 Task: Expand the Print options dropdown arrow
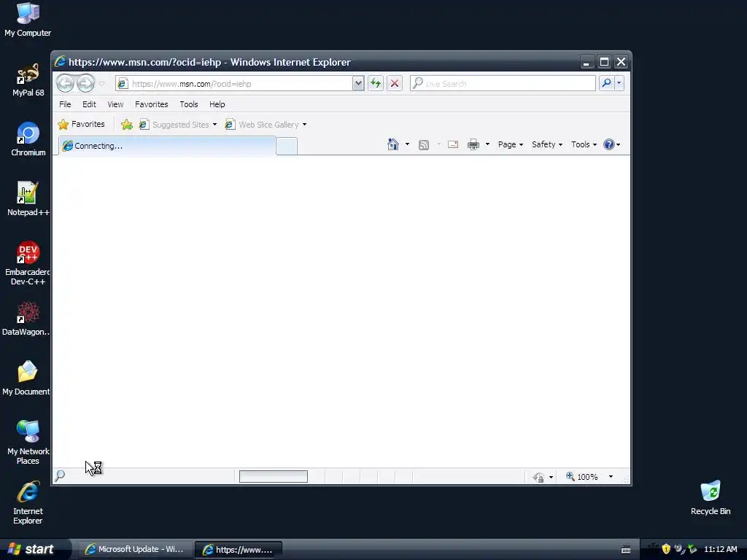[x=487, y=144]
